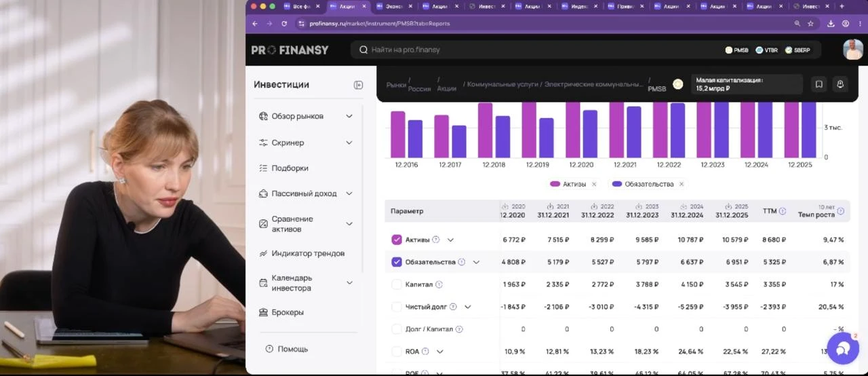Viewport: 868px width, 376px height.
Task: Click the notification bell icon in header
Action: [x=840, y=84]
